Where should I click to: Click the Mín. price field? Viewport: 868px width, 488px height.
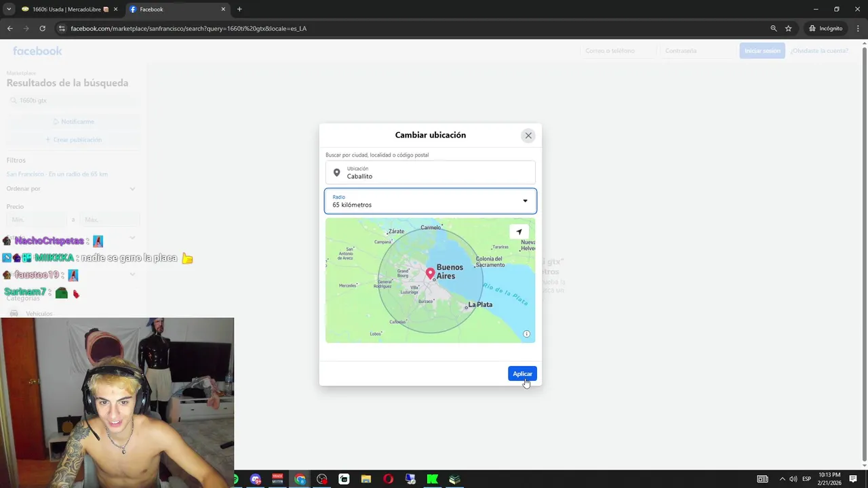(37, 220)
